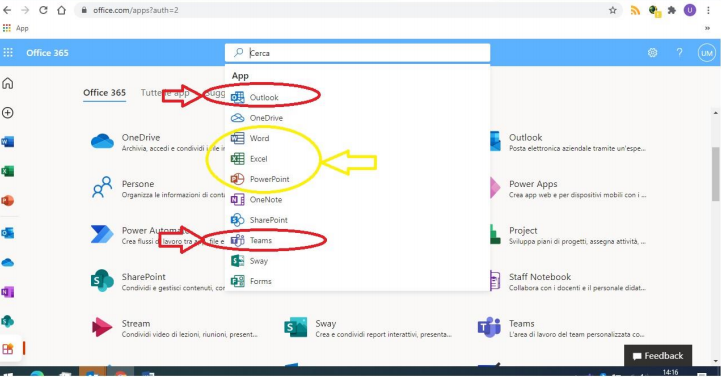Viewport: 721px width, 377px height.
Task: Open the Office 365 app launcher waffle
Action: 8,53
